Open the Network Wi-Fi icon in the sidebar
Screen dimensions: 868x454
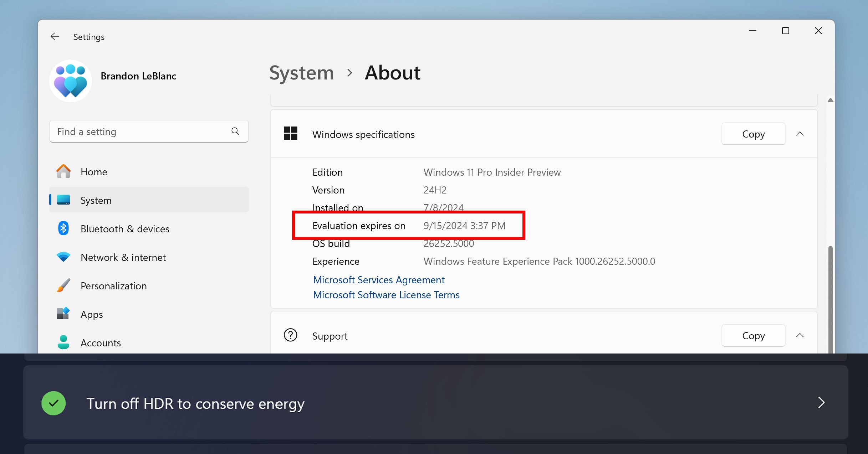pos(63,257)
